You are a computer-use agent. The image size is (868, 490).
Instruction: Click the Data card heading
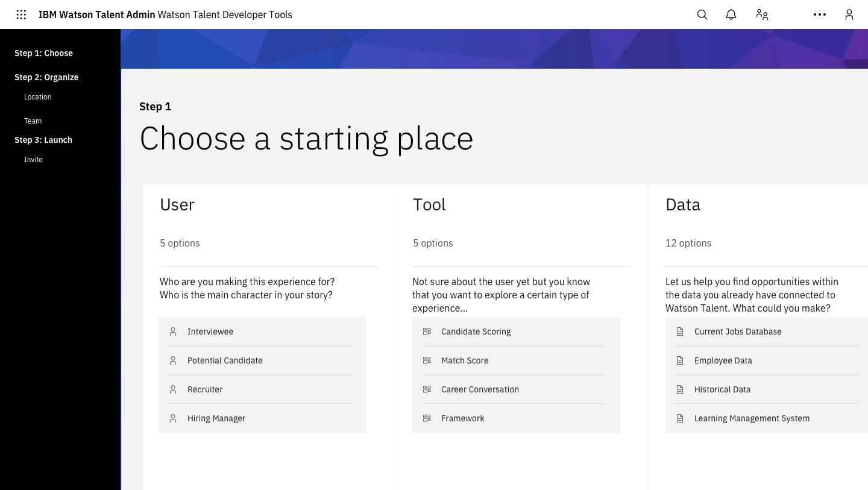[x=683, y=204]
